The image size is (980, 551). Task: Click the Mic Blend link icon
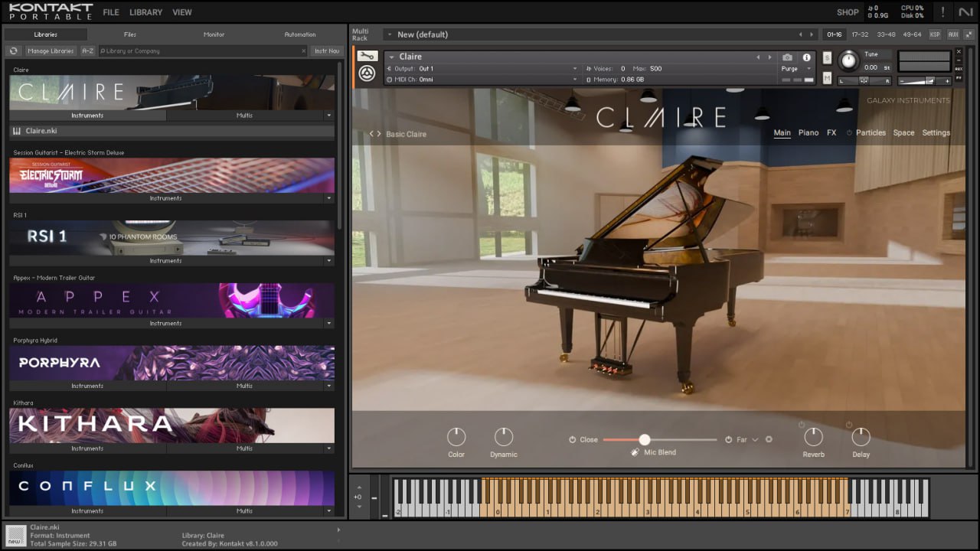635,452
